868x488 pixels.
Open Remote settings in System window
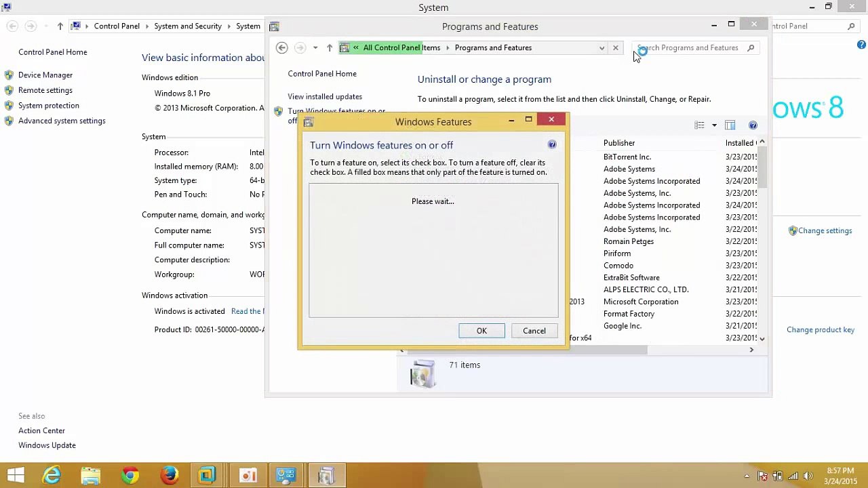[45, 90]
